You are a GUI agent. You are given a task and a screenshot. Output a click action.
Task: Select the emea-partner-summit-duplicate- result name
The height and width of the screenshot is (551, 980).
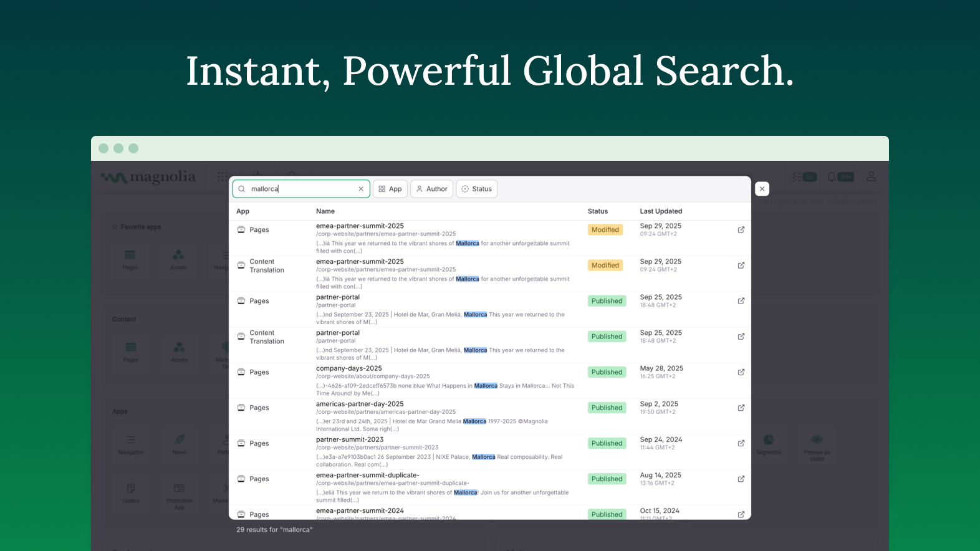[368, 475]
